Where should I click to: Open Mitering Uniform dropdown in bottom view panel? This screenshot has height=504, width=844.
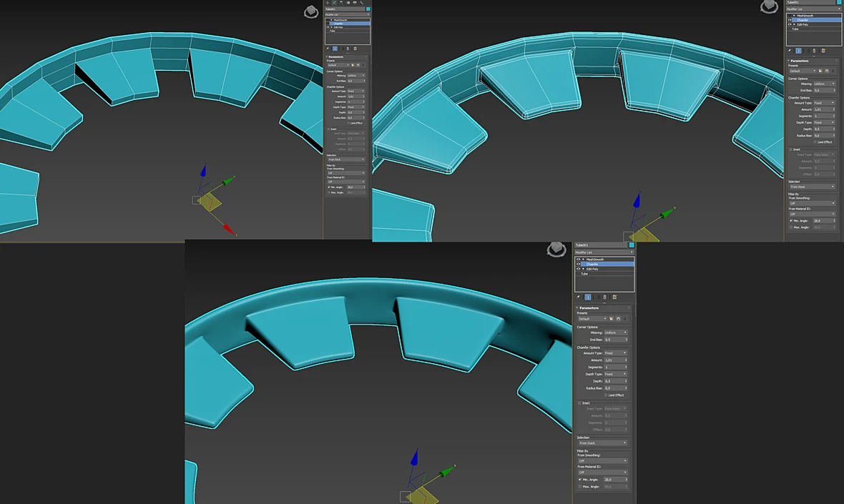point(615,332)
